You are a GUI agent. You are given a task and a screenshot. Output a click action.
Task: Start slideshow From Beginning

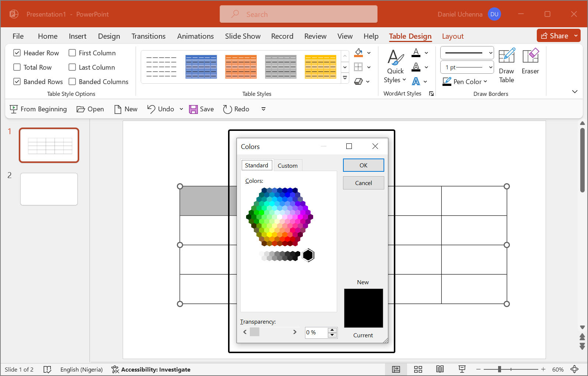pos(38,109)
